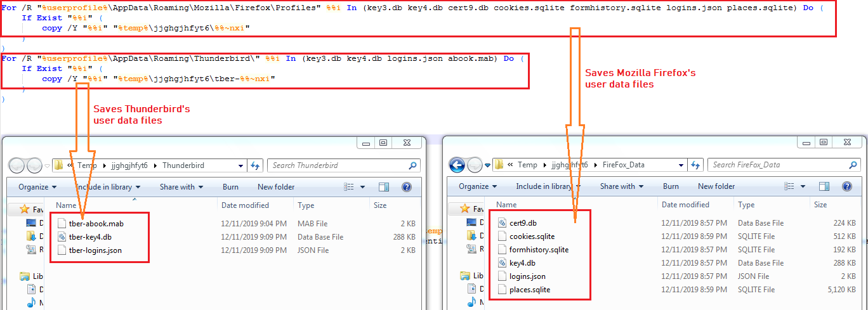Change view icon in Thunderbird window
The height and width of the screenshot is (310, 868).
coord(348,187)
